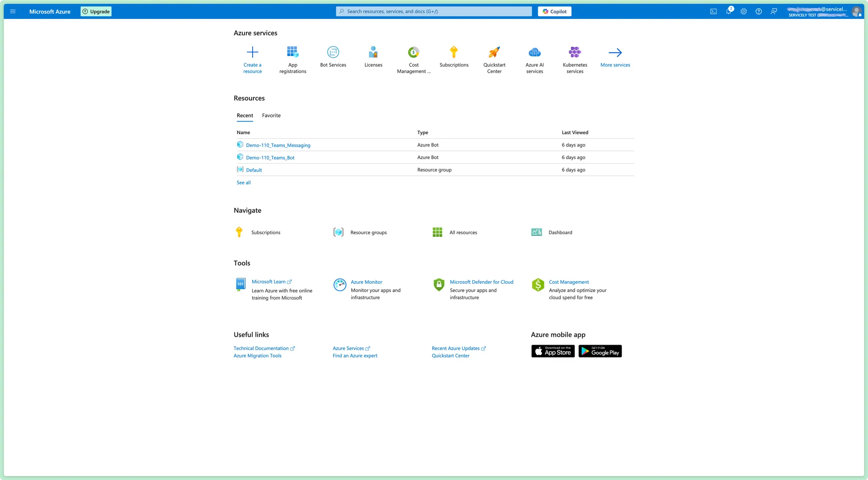The height and width of the screenshot is (480, 868).
Task: Open Azure AI services icon
Action: tap(534, 52)
